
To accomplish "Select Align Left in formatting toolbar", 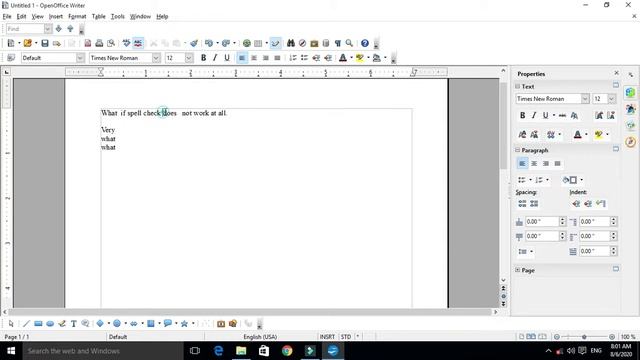I will (242, 58).
